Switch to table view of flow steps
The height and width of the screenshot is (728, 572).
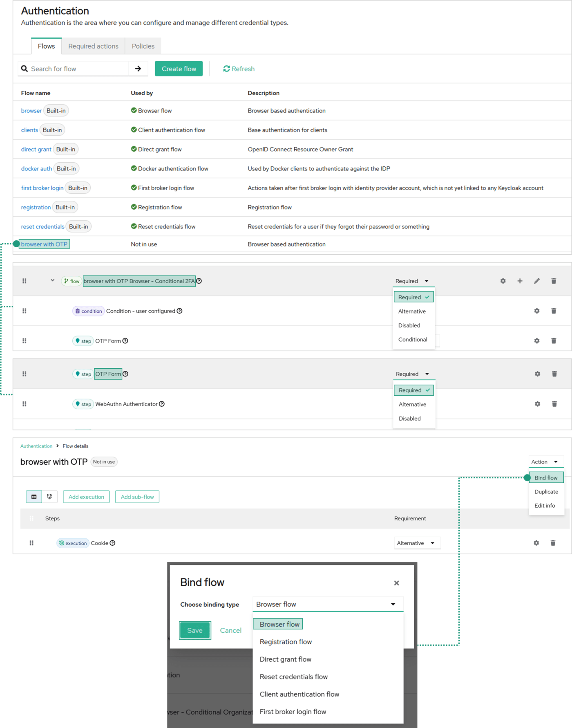pos(34,497)
